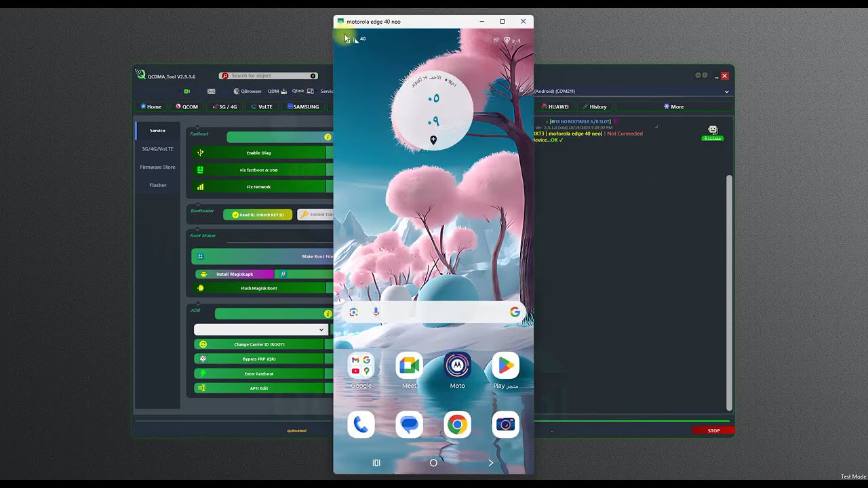Viewport: 868px width, 488px height.
Task: Tap the home circle navigation button
Action: [433, 463]
